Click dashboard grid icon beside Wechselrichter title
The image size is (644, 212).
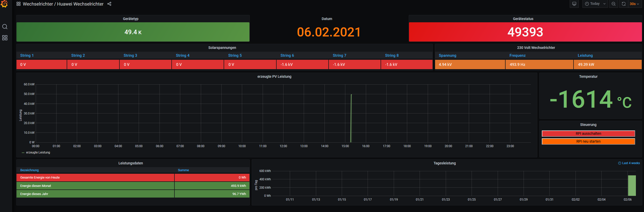(x=19, y=4)
